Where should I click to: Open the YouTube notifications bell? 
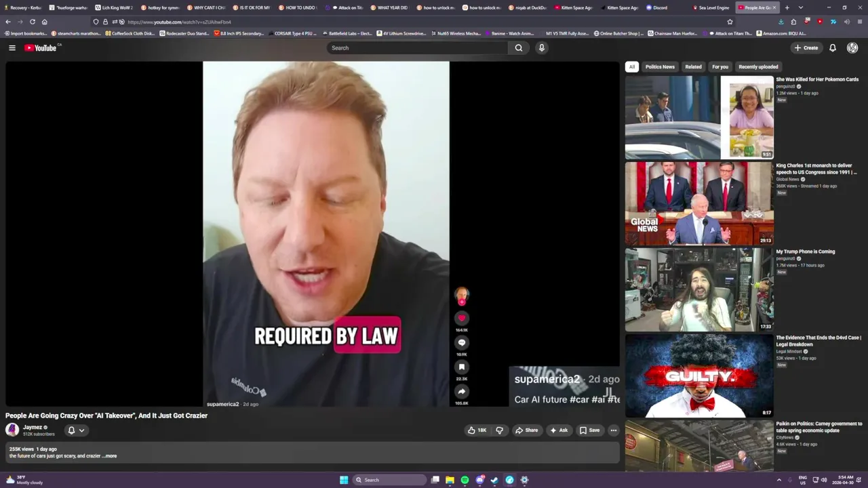(x=833, y=48)
